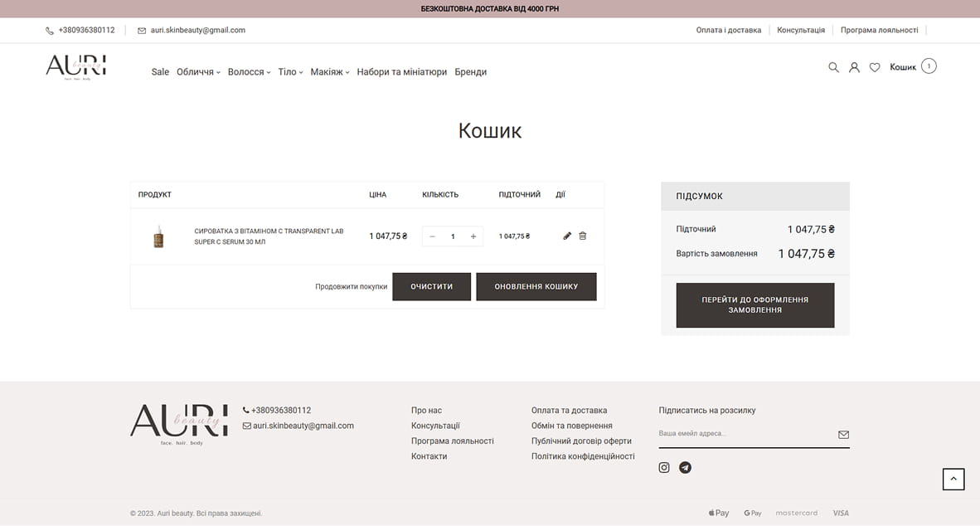Click the user account icon

[x=854, y=67]
